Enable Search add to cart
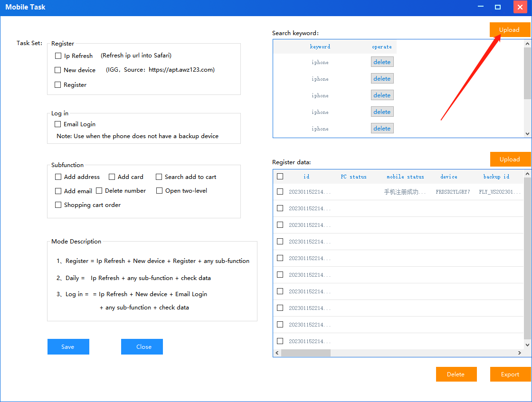532x402 pixels. click(159, 177)
